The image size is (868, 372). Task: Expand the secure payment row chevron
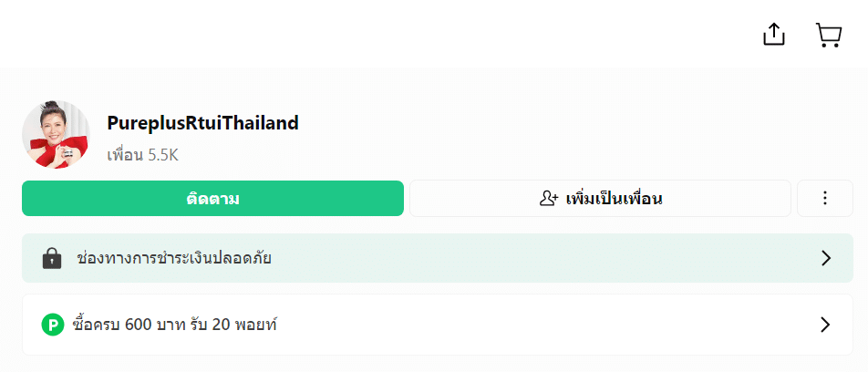(826, 258)
